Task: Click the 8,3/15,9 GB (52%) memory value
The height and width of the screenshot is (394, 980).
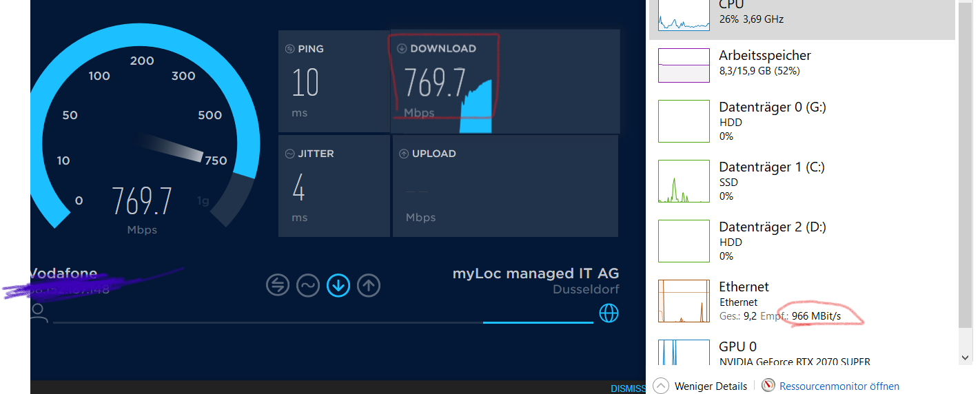Action: click(759, 71)
